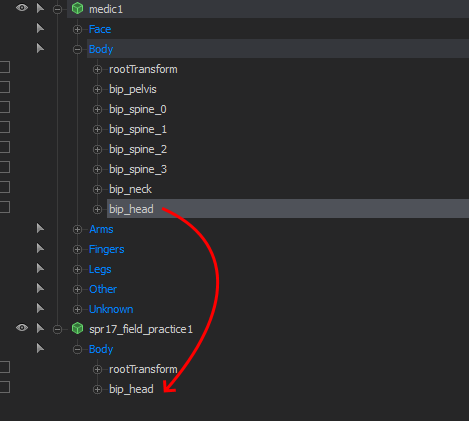Select rootTransform label under spr17_field_practice1
The width and height of the screenshot is (469, 421).
coord(143,369)
